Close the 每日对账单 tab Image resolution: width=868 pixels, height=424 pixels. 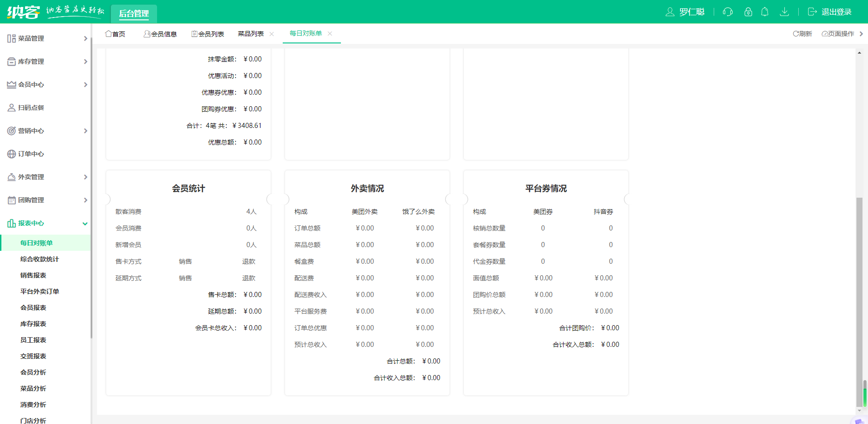pos(330,33)
